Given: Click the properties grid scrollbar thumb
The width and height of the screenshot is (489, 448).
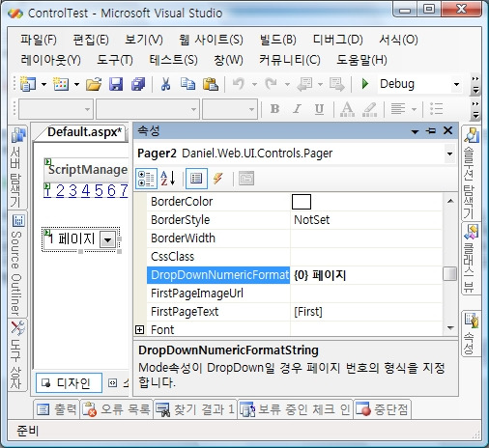Looking at the screenshot, I should tap(449, 274).
